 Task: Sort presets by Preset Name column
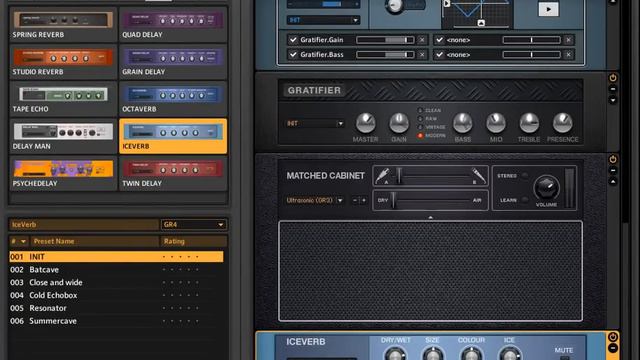coord(94,241)
